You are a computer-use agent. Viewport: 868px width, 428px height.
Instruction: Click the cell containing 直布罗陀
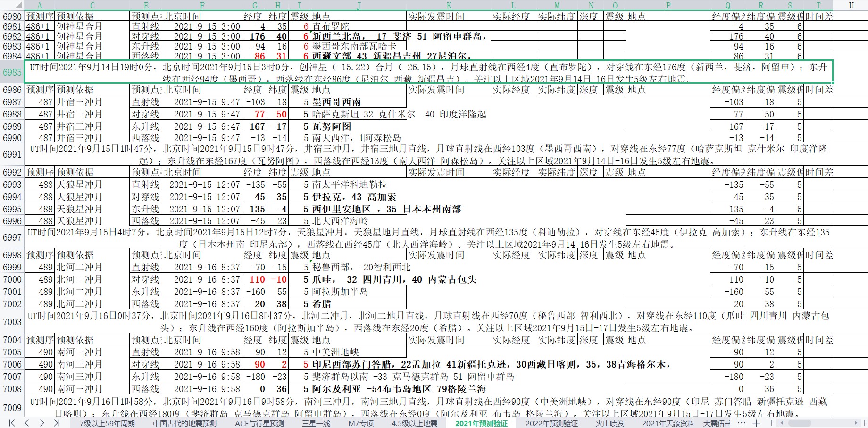(x=359, y=26)
